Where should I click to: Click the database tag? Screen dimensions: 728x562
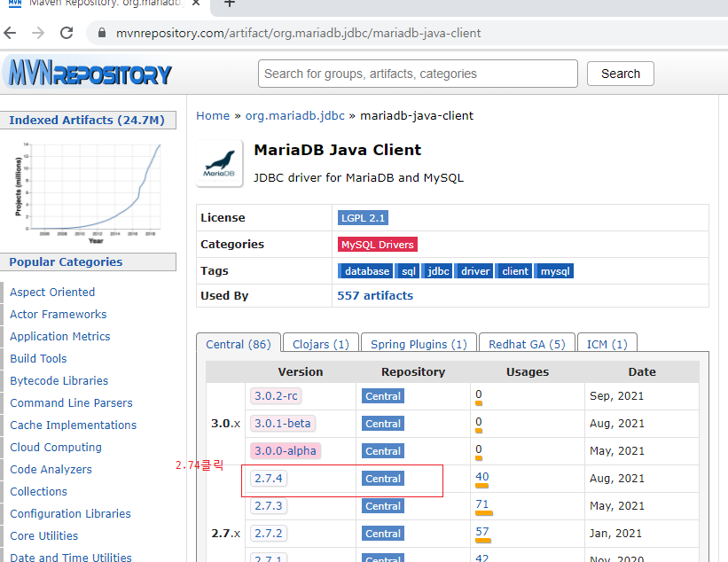point(365,271)
